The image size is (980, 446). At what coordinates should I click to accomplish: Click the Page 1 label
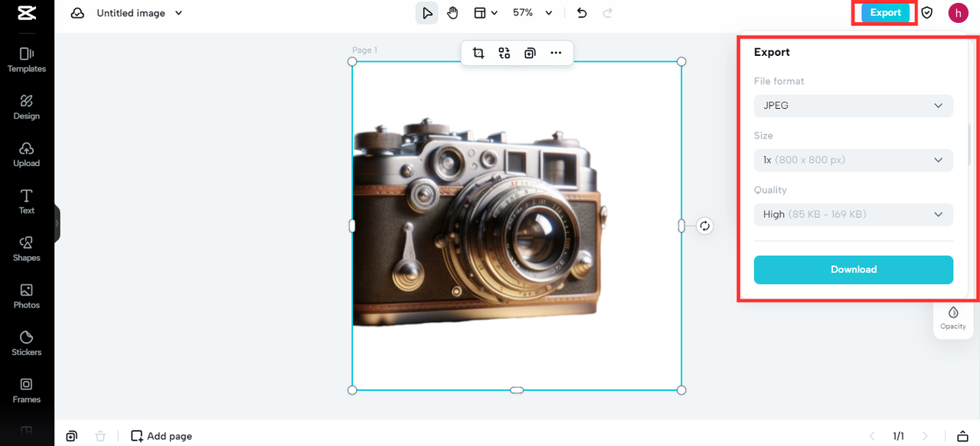[x=364, y=50]
